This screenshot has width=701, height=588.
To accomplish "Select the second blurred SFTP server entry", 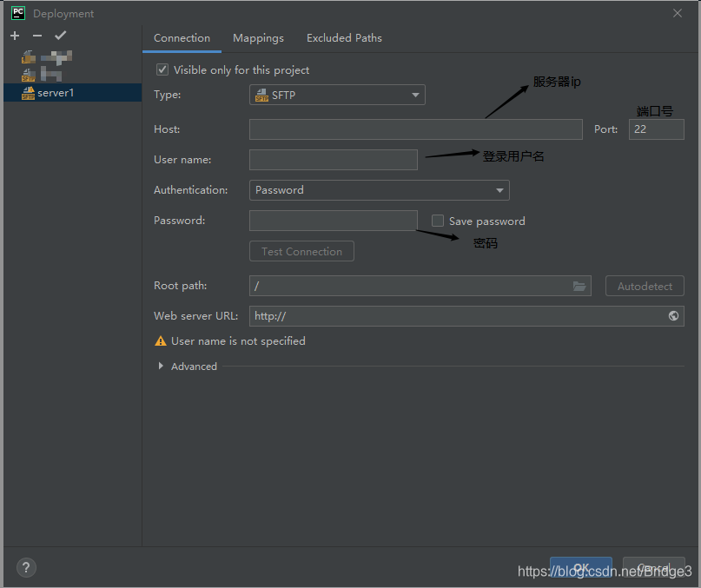I will [42, 74].
